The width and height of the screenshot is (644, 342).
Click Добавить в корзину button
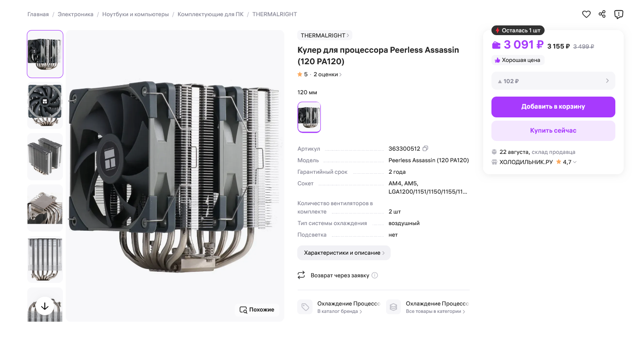[553, 107]
